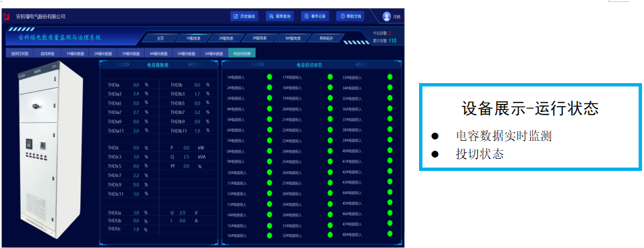Viewport: 644px width, 248px height.
Task: Click the user avatar icon
Action: point(386,17)
